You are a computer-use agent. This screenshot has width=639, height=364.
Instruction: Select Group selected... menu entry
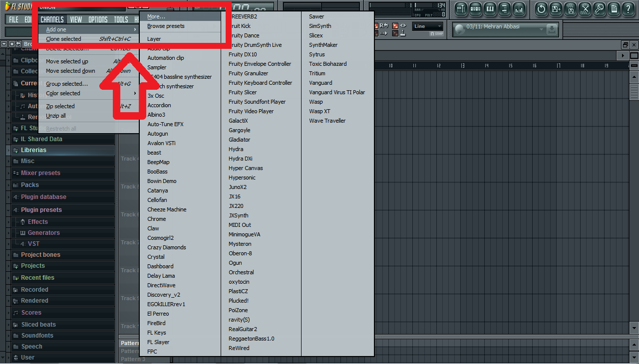[89, 84]
